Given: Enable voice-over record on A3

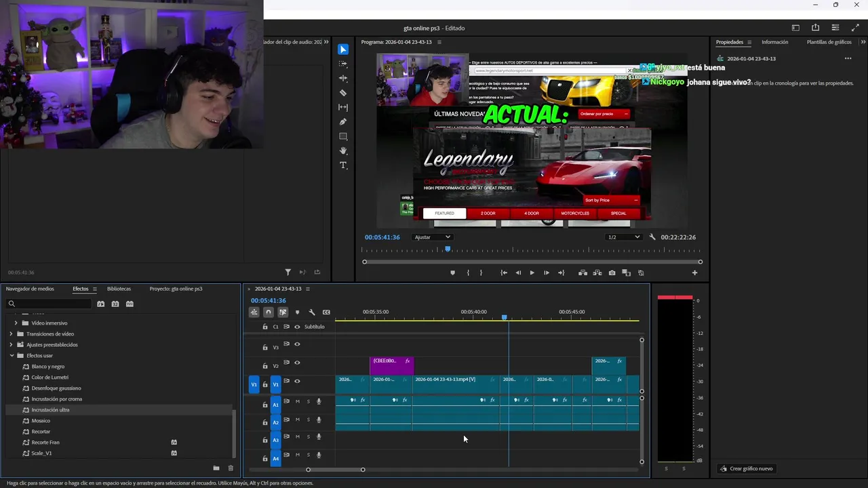Looking at the screenshot, I should (319, 437).
